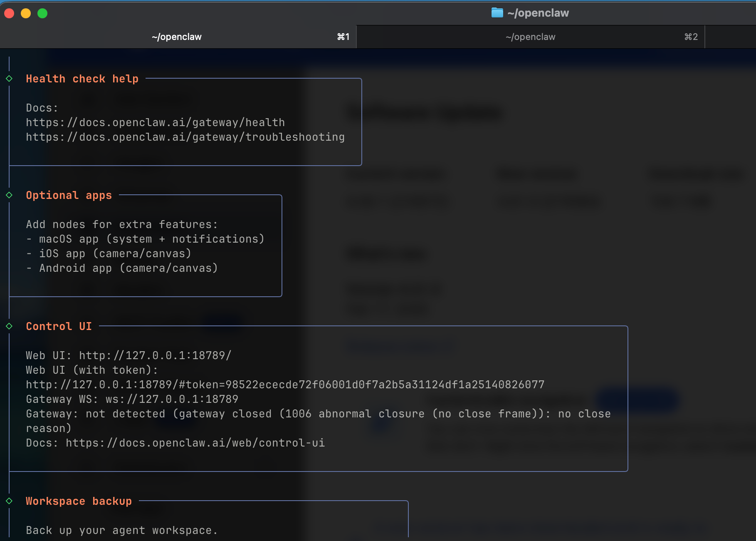Click the Workspace backup heading
756x541 pixels.
[x=79, y=501]
